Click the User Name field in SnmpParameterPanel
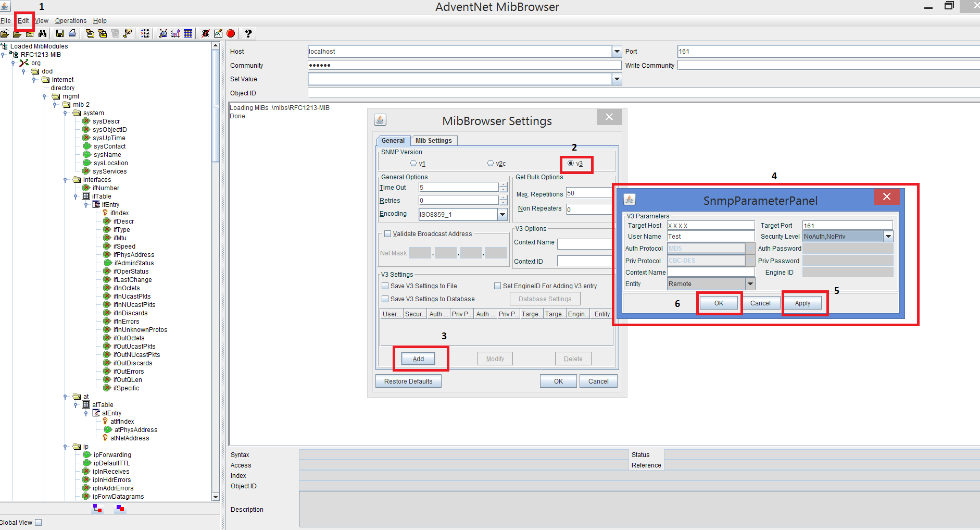The image size is (980, 530). point(711,237)
